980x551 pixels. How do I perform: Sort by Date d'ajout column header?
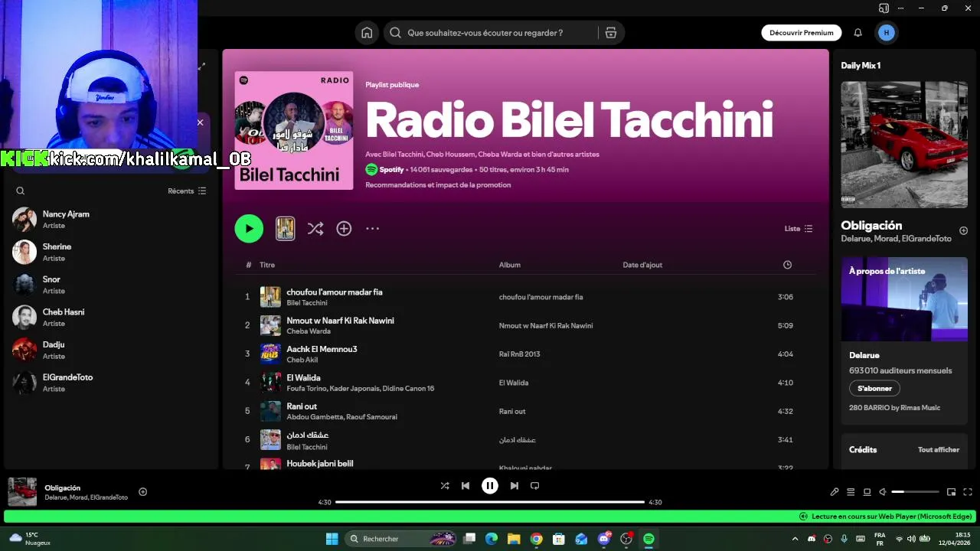click(642, 265)
